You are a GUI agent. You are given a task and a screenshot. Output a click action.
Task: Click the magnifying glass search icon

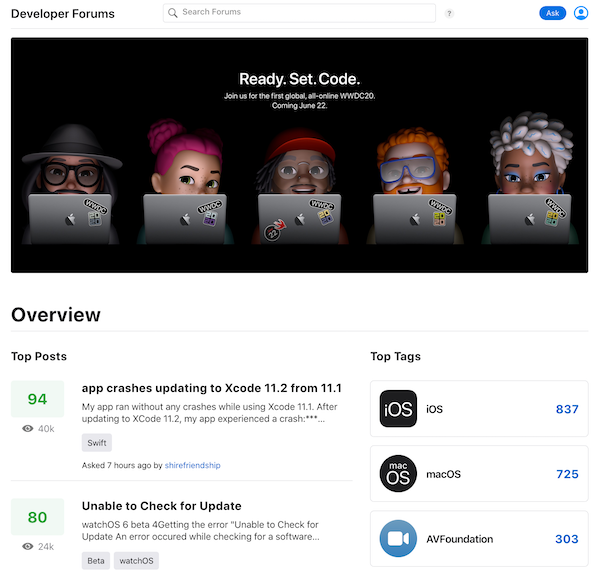[173, 13]
